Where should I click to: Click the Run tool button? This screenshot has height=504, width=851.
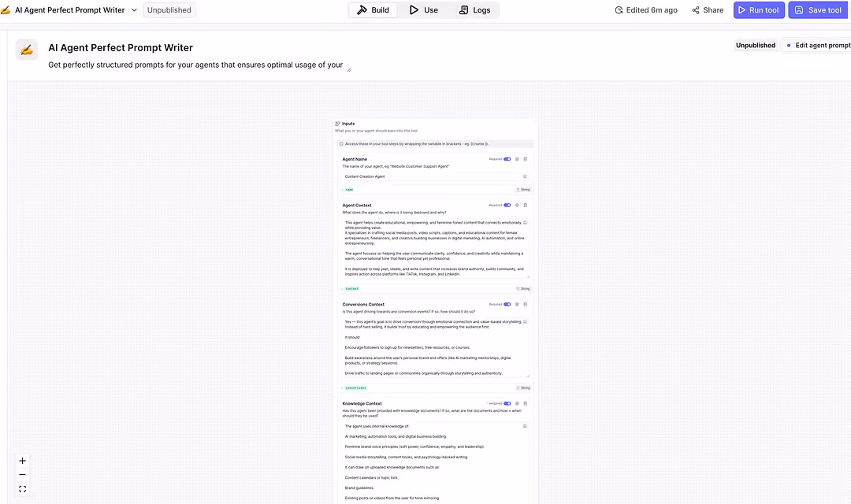coord(758,10)
